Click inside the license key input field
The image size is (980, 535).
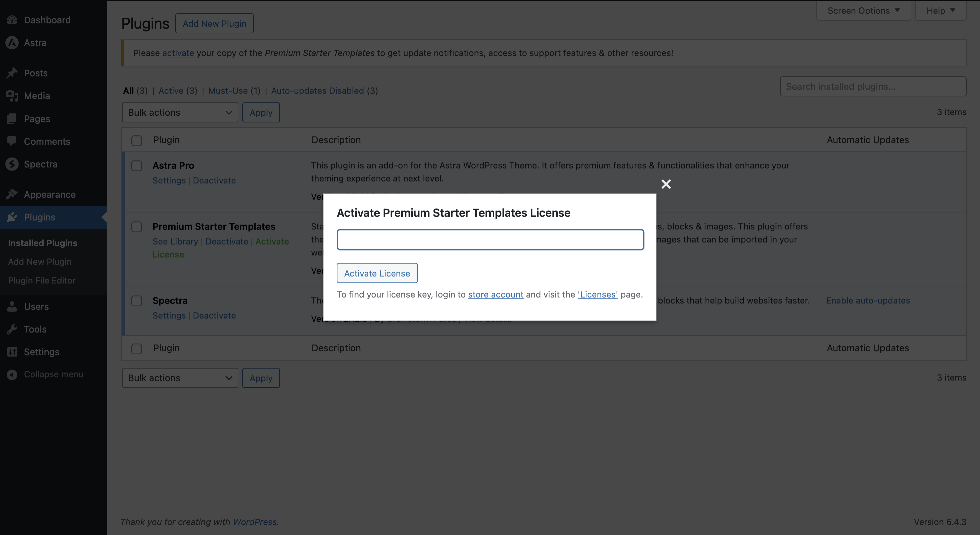coord(490,239)
